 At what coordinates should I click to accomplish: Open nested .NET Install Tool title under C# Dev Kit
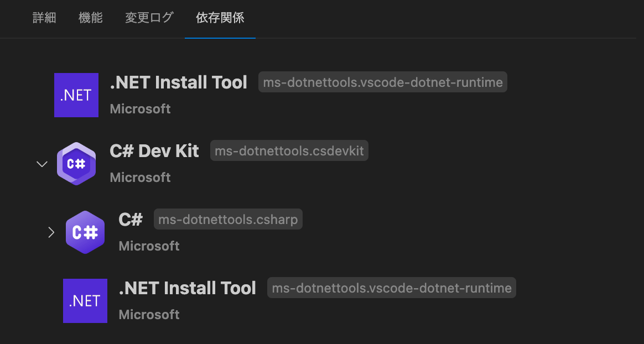click(188, 288)
